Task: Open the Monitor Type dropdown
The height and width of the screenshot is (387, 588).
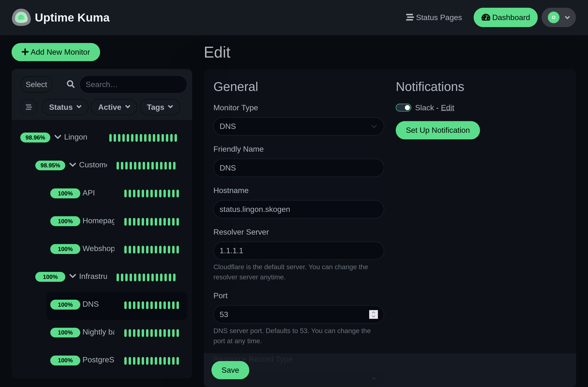Action: point(298,127)
